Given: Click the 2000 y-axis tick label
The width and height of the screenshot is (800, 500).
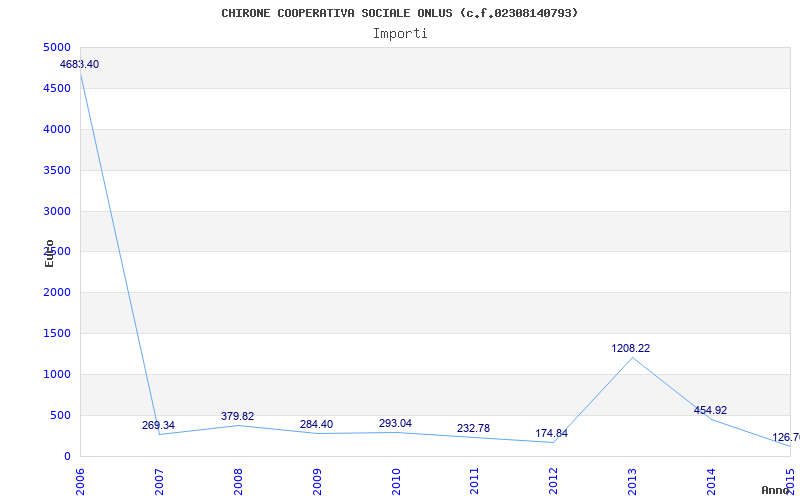Looking at the screenshot, I should click(x=57, y=293).
